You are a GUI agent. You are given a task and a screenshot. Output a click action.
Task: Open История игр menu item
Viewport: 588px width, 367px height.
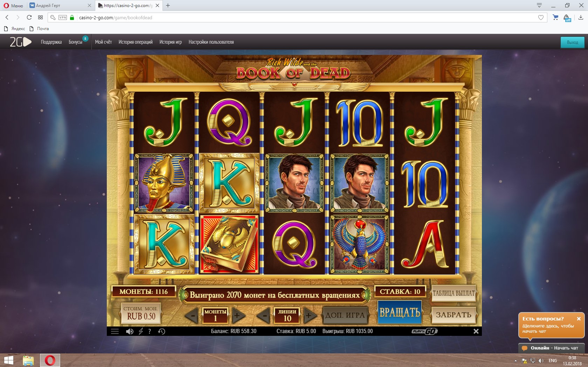tap(171, 42)
